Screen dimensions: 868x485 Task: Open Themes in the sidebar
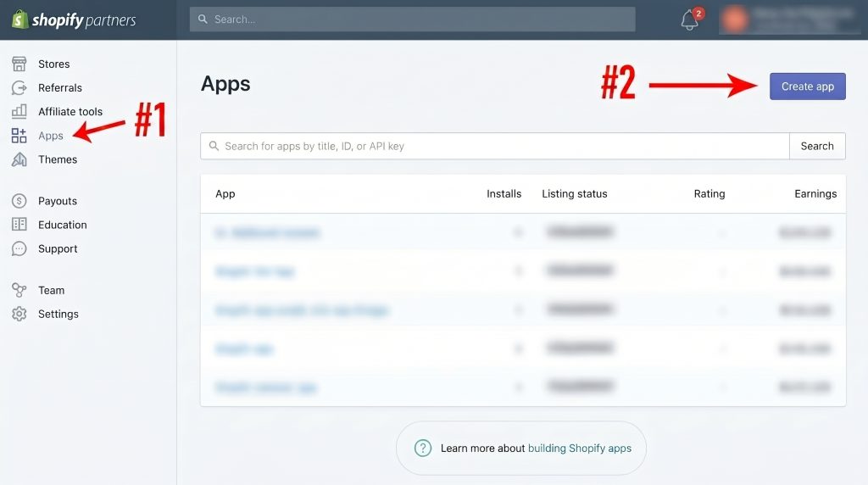(x=58, y=159)
